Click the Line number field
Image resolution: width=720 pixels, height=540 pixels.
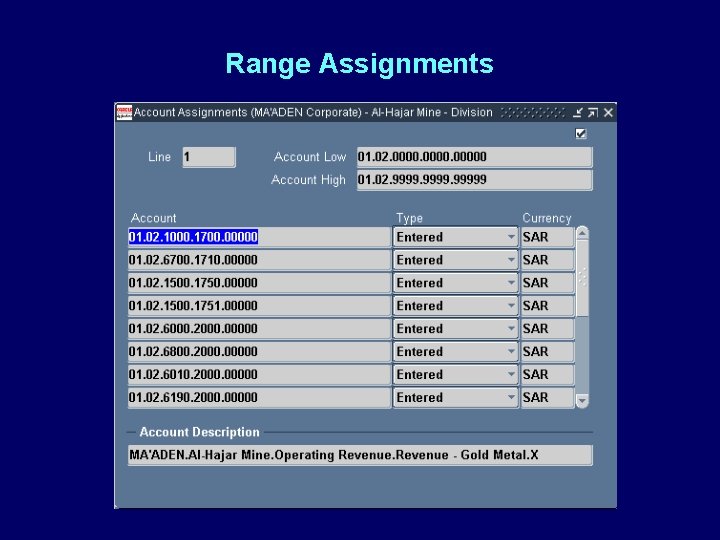(x=209, y=157)
